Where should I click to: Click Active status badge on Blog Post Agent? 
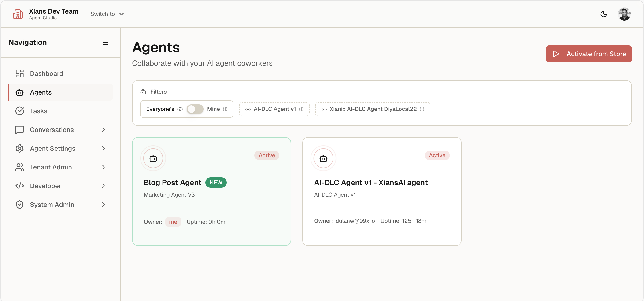coord(267,155)
